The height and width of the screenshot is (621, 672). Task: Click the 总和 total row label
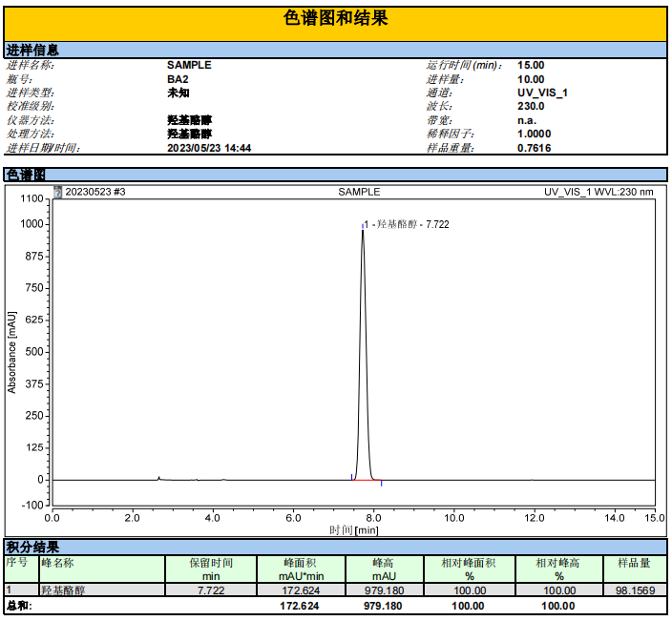coord(18,605)
